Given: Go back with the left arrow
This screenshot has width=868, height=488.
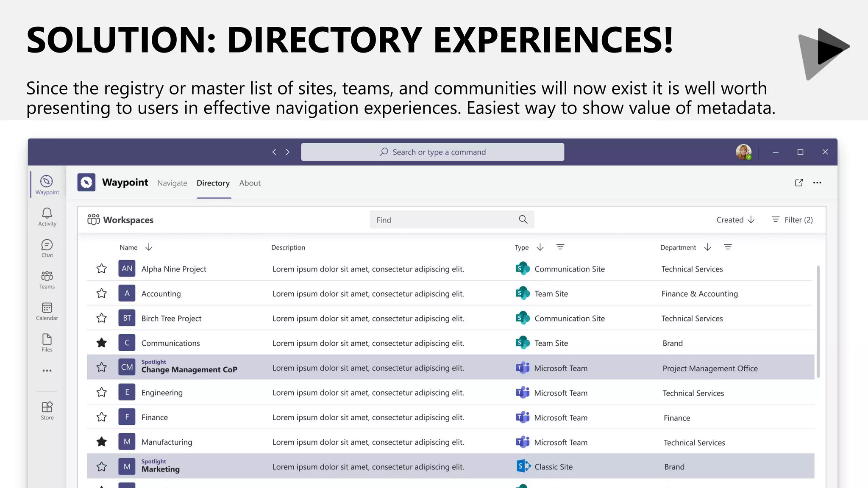Looking at the screenshot, I should pyautogui.click(x=274, y=152).
